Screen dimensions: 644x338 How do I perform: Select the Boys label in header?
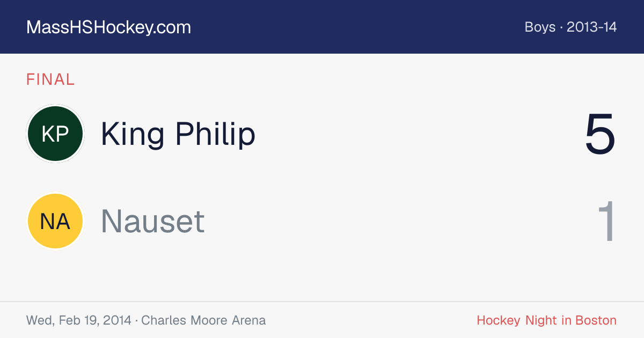(x=540, y=27)
